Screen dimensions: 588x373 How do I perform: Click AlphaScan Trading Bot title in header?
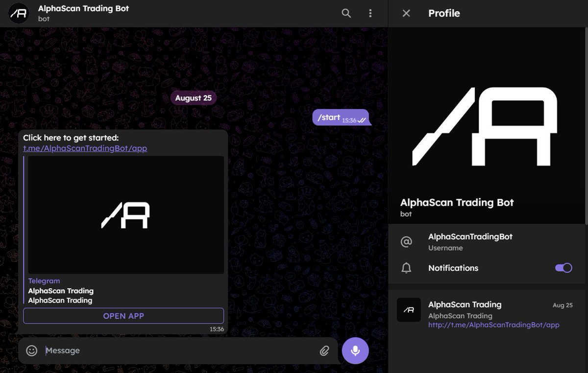[84, 8]
